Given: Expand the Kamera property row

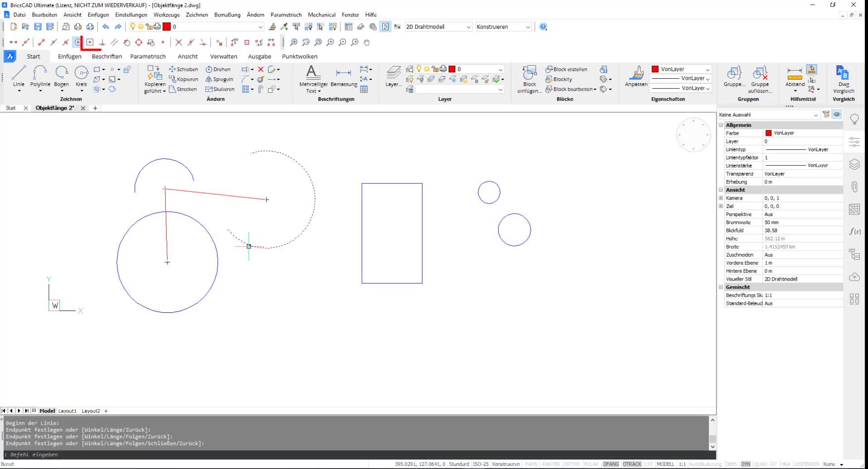Looking at the screenshot, I should click(721, 198).
